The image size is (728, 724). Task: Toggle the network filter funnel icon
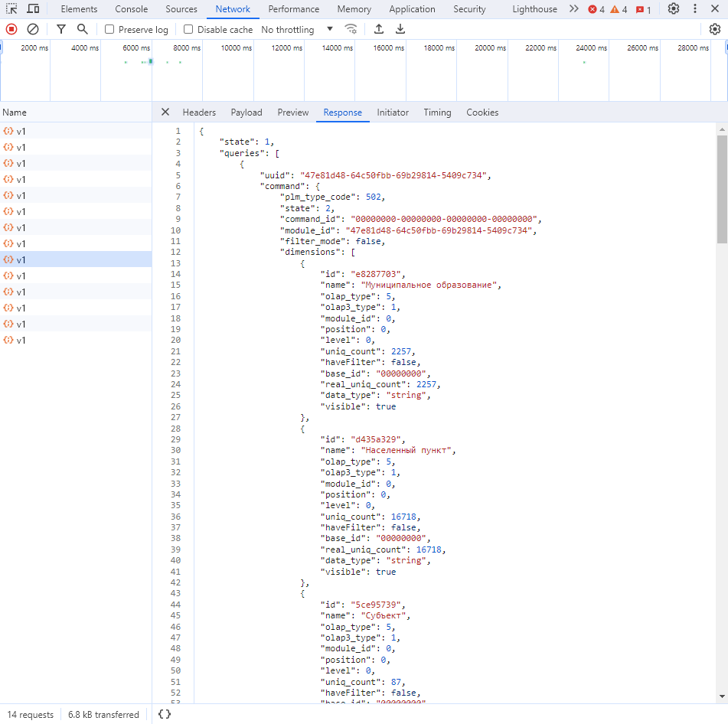tap(61, 29)
